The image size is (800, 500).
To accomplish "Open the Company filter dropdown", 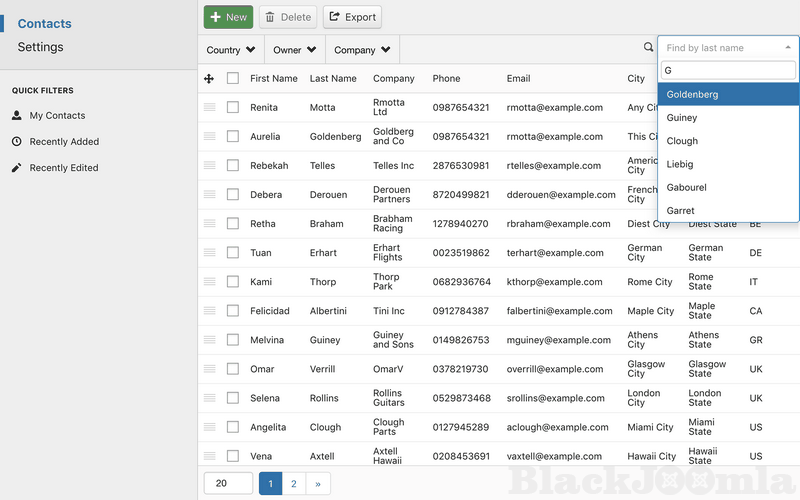I will pos(362,50).
